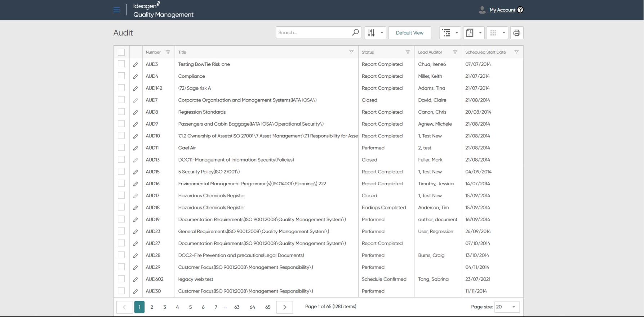Tick the select-all header checkbox
Image resolution: width=644 pixels, height=317 pixels.
(121, 52)
